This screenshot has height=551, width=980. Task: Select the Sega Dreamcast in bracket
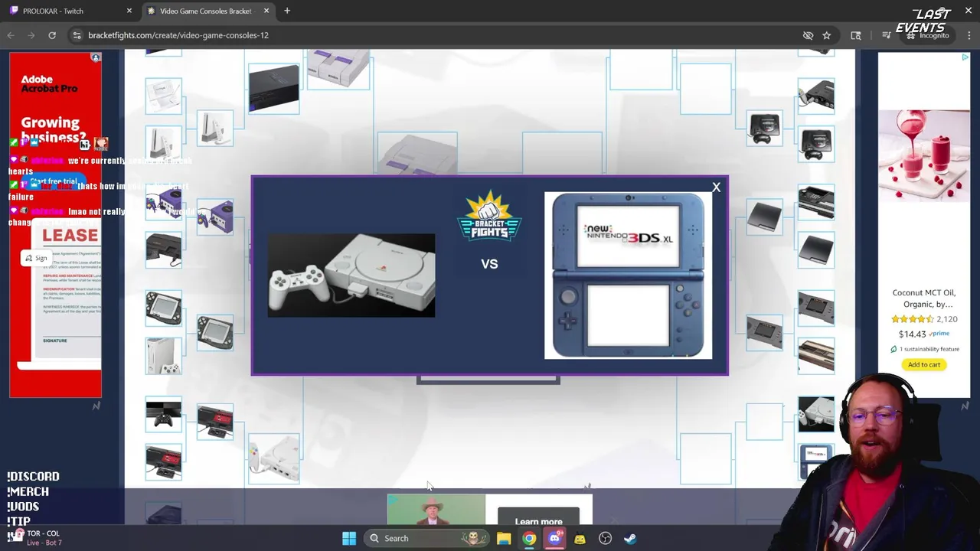pos(273,459)
